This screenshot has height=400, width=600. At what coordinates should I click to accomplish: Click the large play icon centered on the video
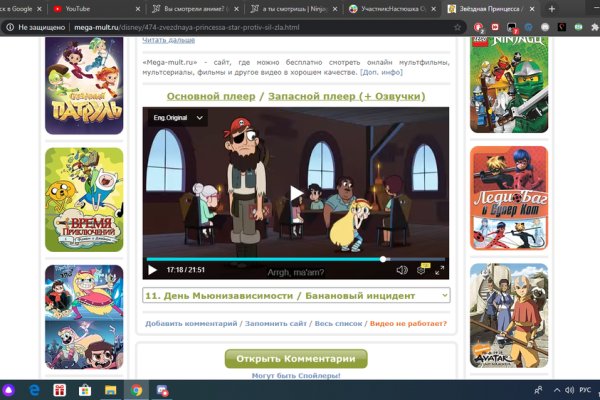(x=296, y=193)
